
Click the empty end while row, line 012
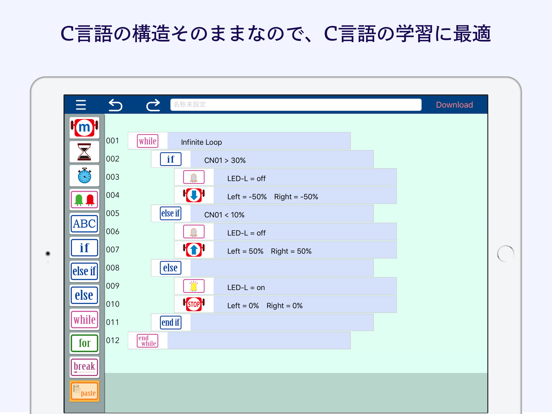[x=259, y=341]
